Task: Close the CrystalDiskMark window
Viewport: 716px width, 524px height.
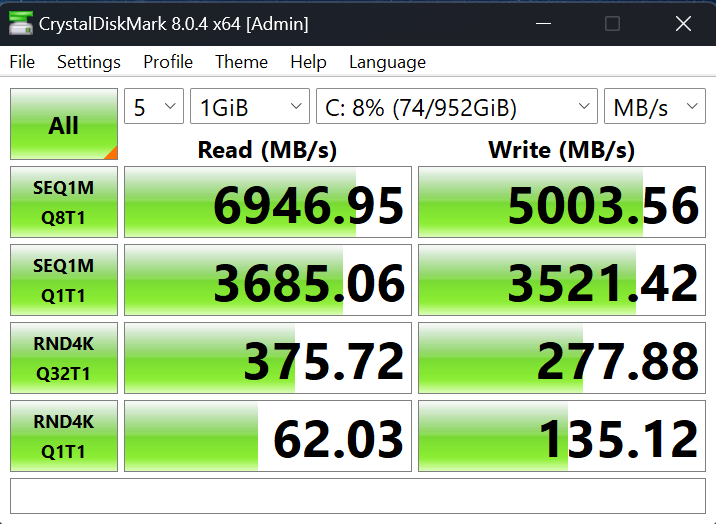Action: (x=683, y=23)
